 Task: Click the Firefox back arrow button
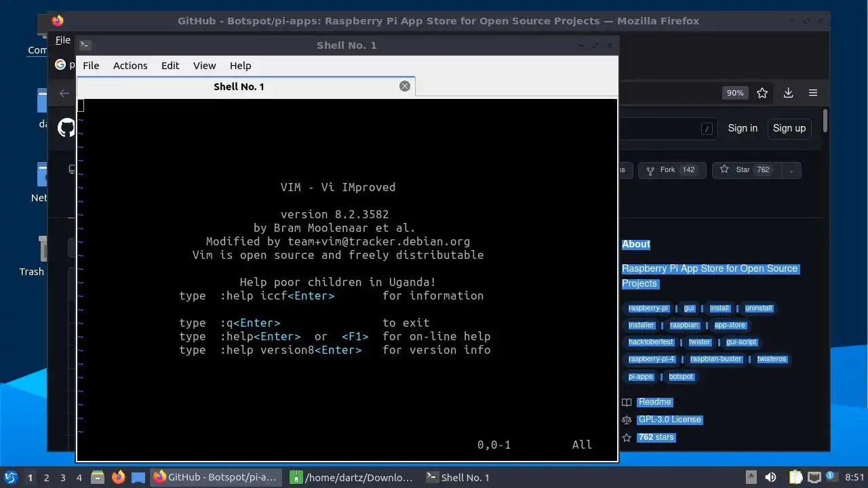64,94
